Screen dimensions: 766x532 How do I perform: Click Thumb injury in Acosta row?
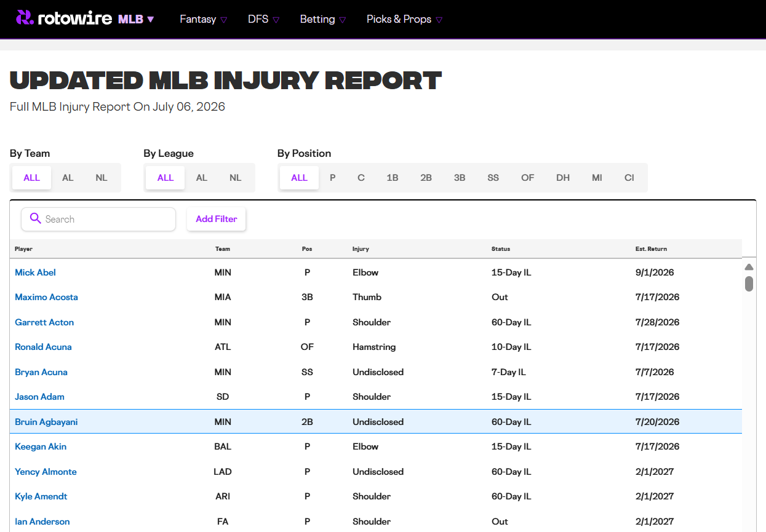tap(367, 297)
